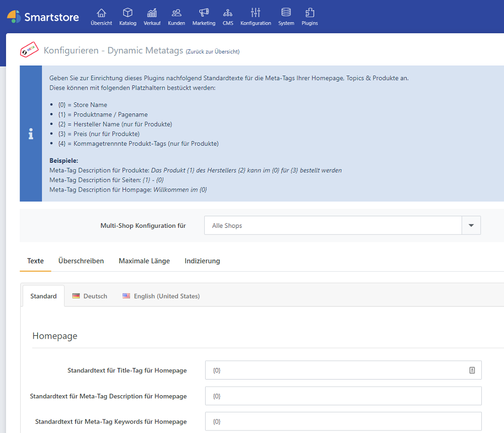This screenshot has height=433, width=504.
Task: Expand the Multi-Shop dropdown arrow
Action: coord(471,226)
